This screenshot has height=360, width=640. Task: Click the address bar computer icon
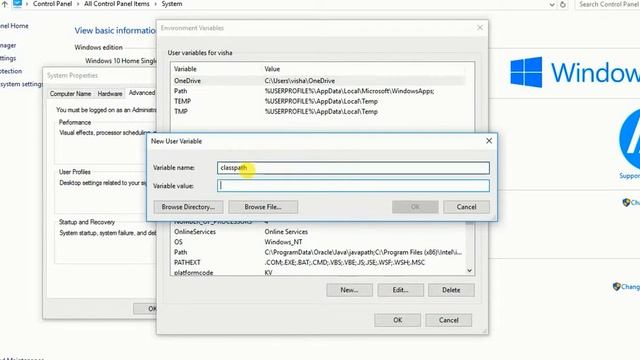point(17,4)
